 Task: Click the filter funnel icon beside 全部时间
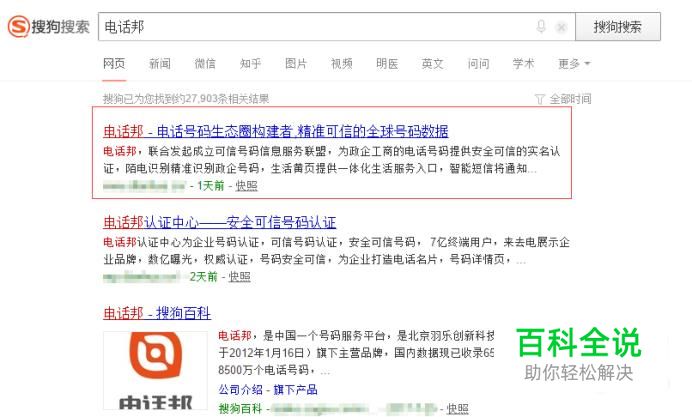[539, 99]
